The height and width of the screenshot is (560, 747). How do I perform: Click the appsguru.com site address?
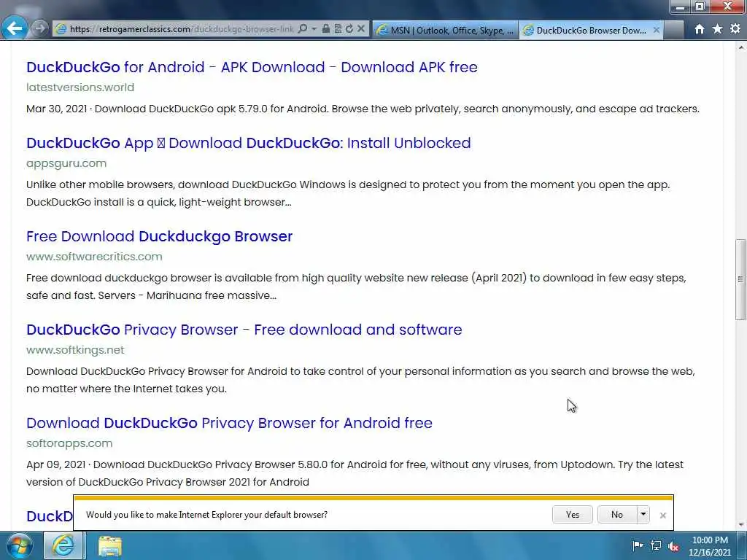[x=66, y=163]
